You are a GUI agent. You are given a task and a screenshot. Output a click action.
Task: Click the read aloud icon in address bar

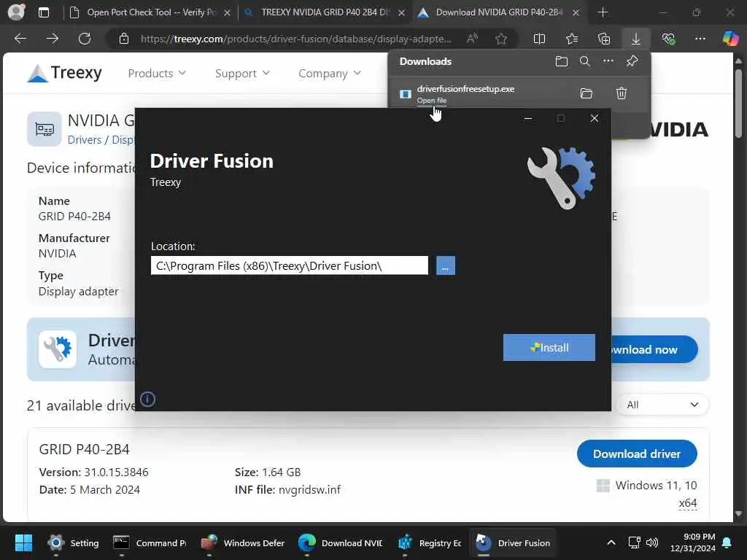pos(472,39)
